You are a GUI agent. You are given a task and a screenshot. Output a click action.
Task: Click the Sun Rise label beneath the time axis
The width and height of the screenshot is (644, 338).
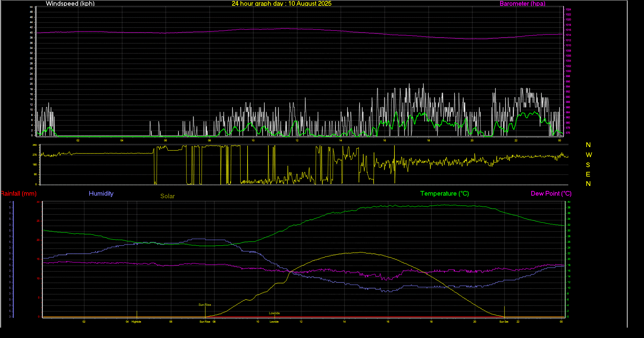coord(205,322)
